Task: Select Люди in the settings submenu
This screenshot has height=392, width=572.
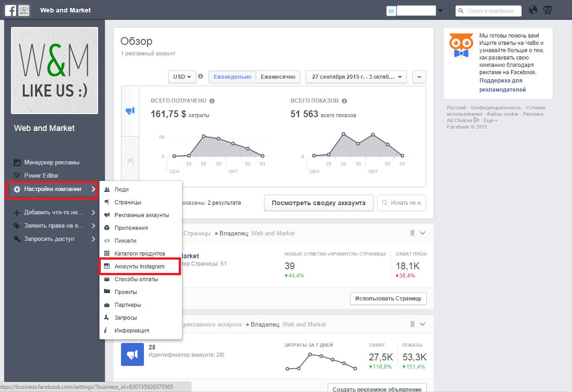Action: [141, 189]
